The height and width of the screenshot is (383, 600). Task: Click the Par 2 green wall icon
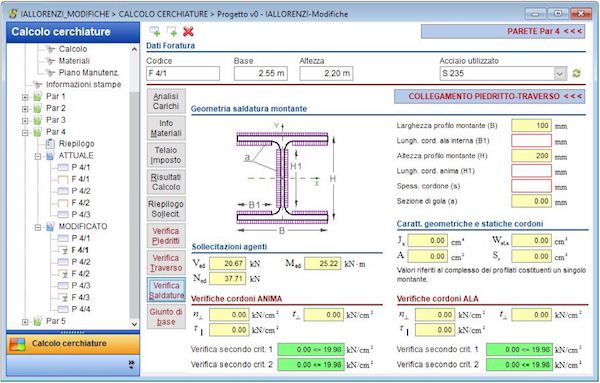point(38,108)
